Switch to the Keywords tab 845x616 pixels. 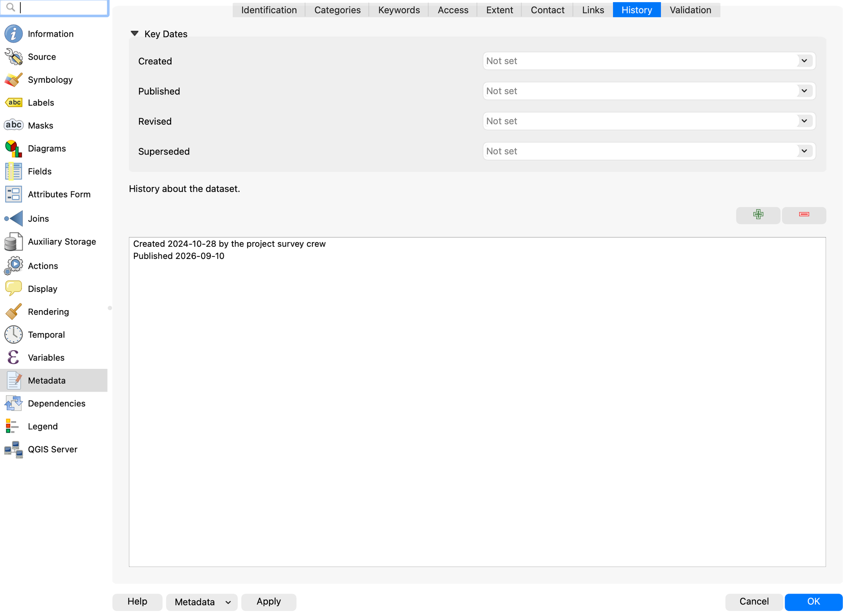[399, 10]
